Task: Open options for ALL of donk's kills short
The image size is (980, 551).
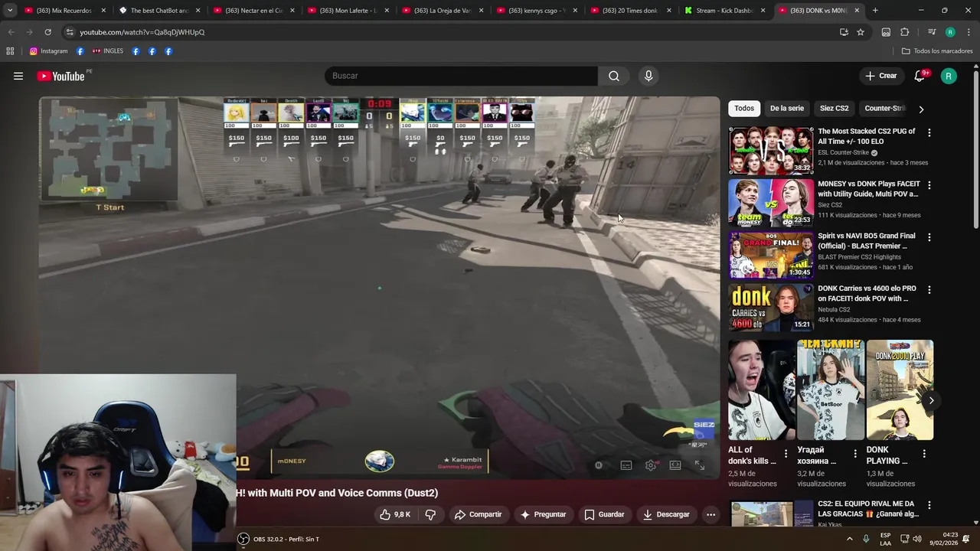Action: (x=786, y=454)
